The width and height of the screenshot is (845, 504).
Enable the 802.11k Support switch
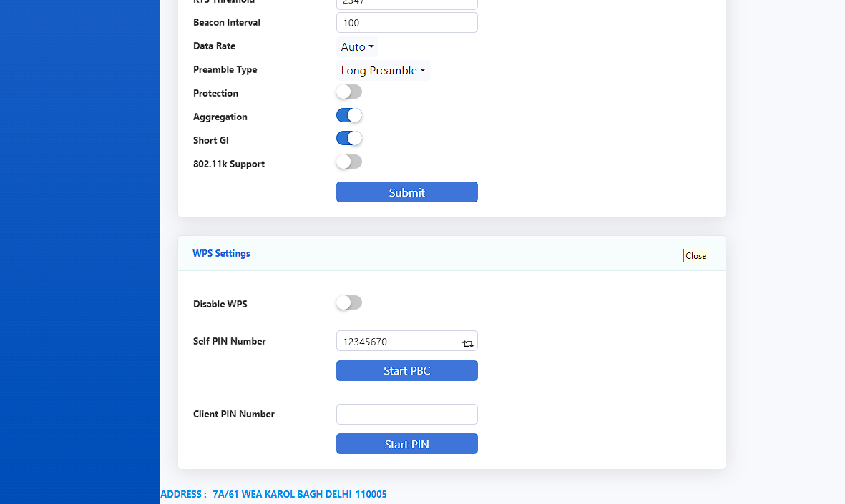[349, 162]
